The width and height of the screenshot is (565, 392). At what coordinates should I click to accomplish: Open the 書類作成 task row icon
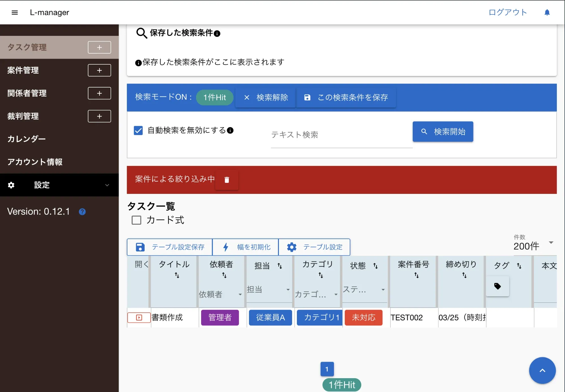[x=139, y=317]
